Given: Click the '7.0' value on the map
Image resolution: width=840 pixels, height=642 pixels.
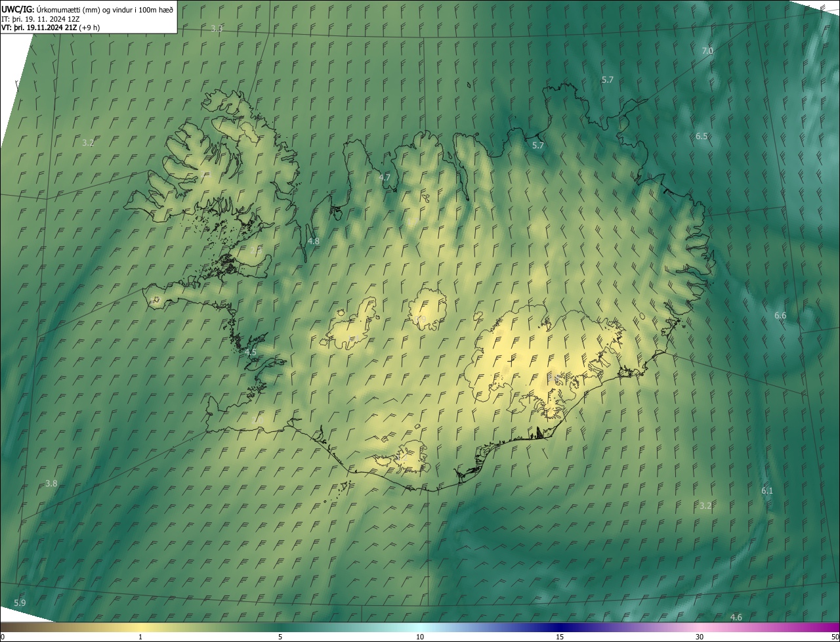Looking at the screenshot, I should click(x=707, y=51).
